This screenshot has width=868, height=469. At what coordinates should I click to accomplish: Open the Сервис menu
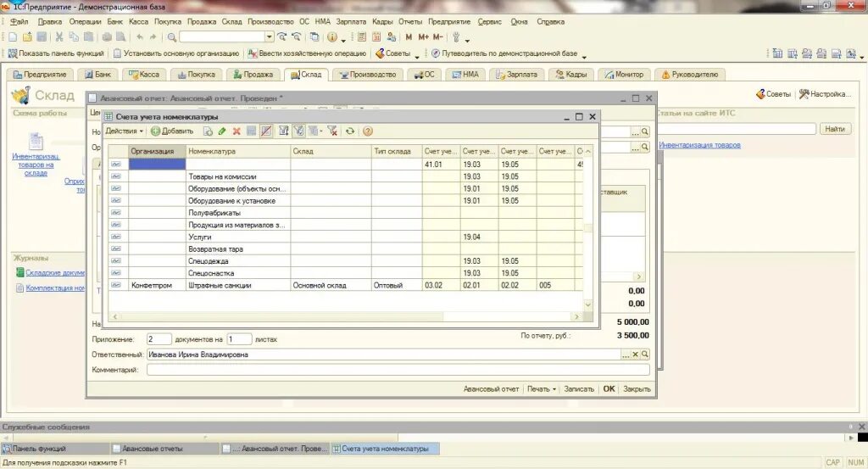coord(489,21)
